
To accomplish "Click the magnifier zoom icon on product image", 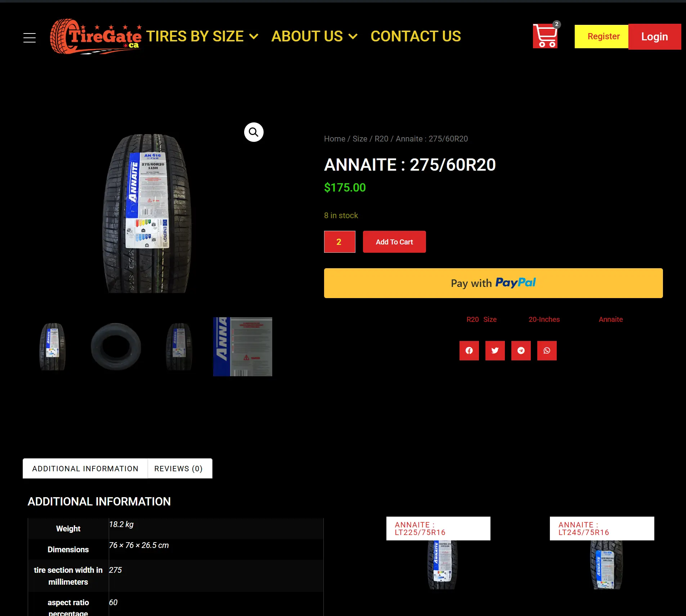I will click(x=254, y=132).
